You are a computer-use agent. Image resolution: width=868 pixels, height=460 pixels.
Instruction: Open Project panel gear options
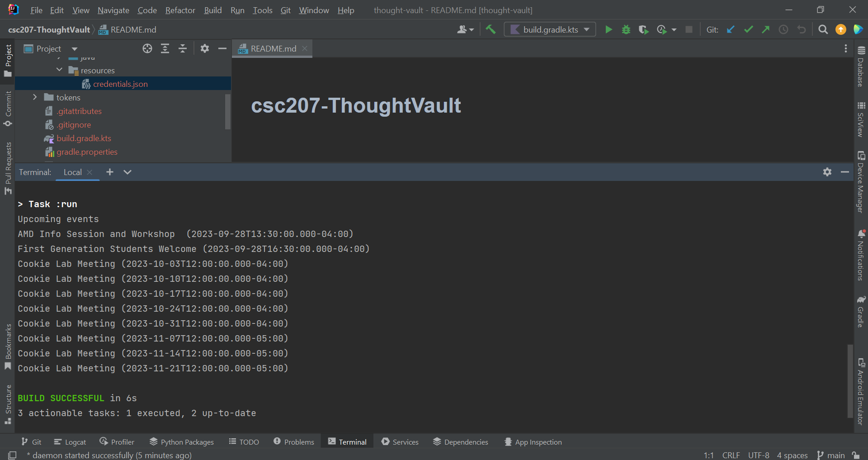click(x=205, y=48)
